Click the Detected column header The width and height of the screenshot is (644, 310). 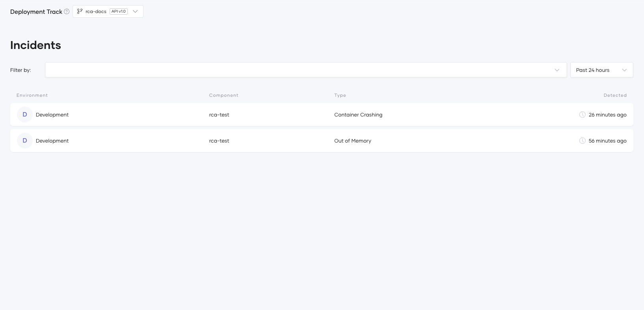(615, 95)
